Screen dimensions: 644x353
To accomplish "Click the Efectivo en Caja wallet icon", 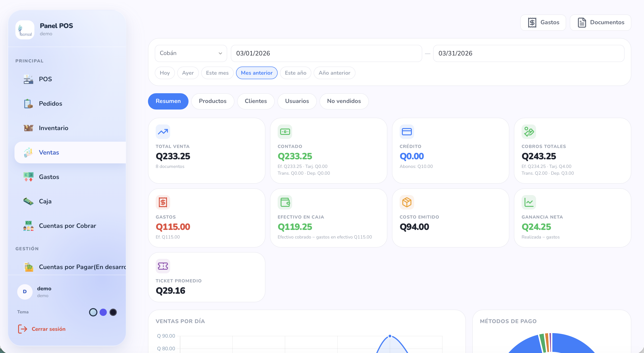I will pyautogui.click(x=285, y=202).
